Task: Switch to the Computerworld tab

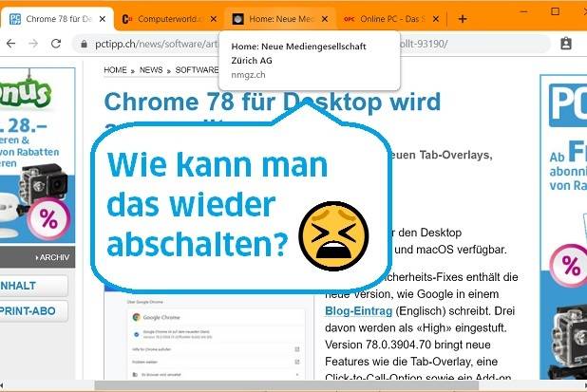Action: point(169,19)
